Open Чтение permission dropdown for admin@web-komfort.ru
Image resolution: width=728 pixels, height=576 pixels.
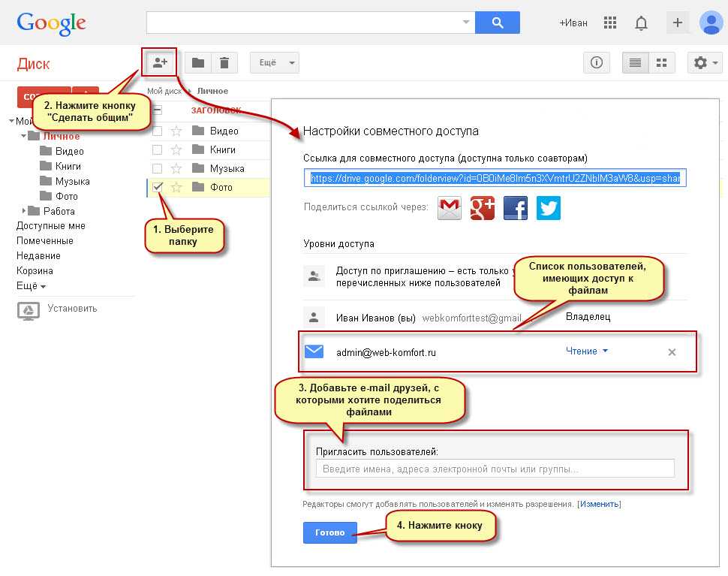586,351
